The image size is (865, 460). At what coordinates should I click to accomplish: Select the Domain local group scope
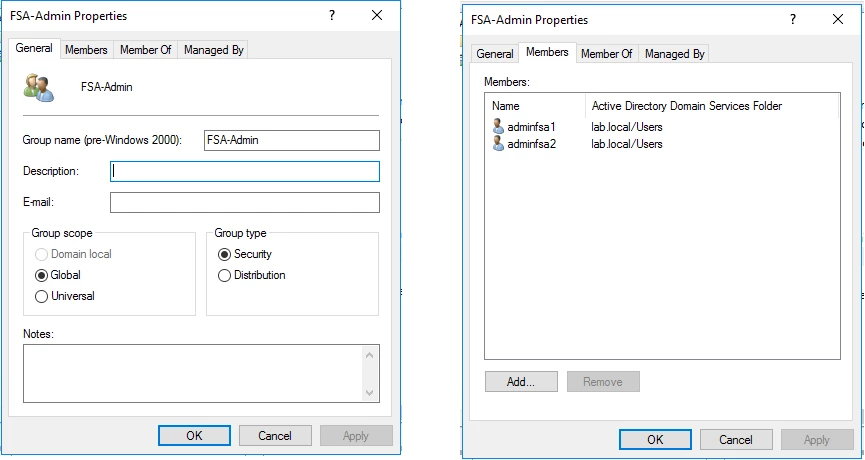[73, 254]
